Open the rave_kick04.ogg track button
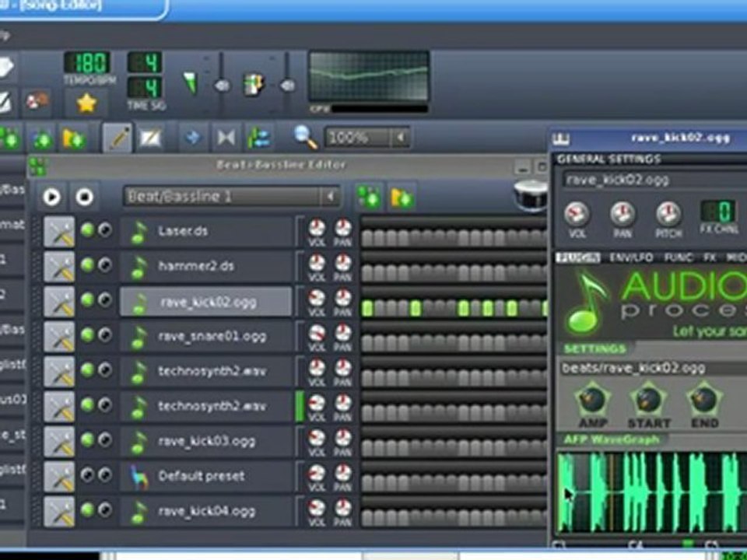 click(x=205, y=512)
